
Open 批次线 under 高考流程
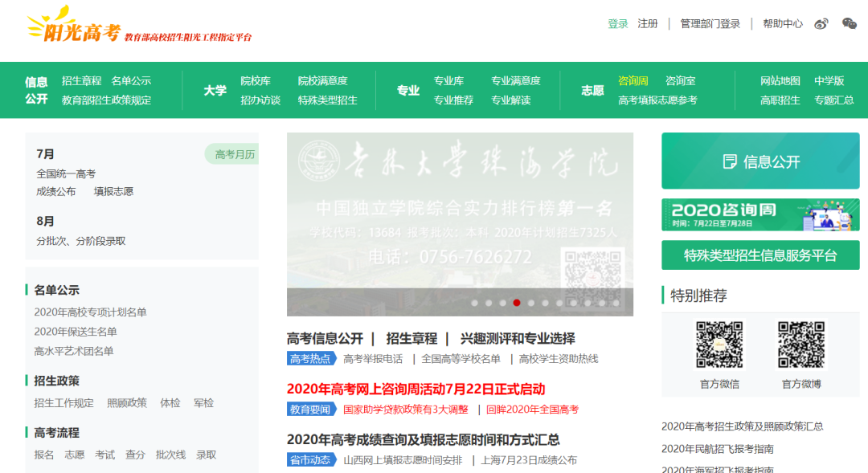170,455
